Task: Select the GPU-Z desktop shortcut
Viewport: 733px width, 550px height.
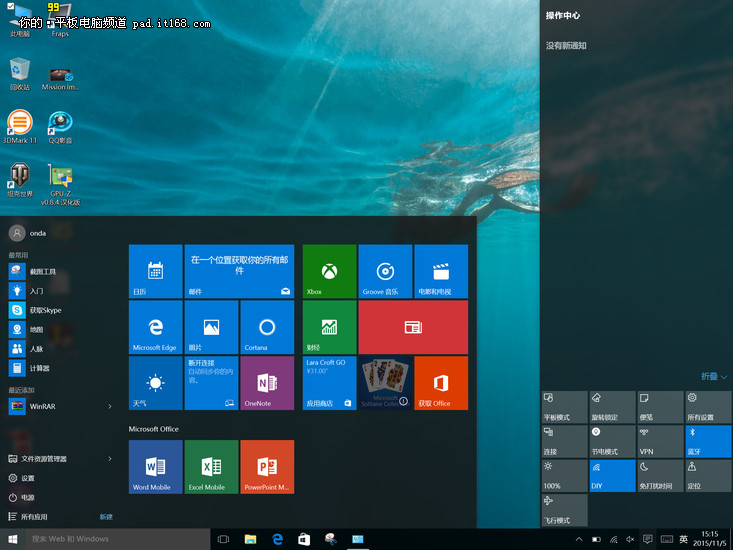Action: (60, 185)
